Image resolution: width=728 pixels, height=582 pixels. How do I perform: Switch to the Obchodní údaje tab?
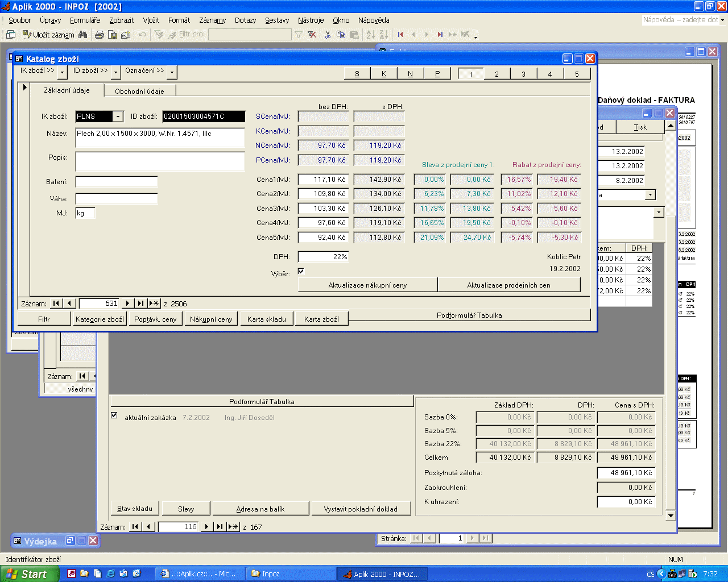click(x=139, y=91)
